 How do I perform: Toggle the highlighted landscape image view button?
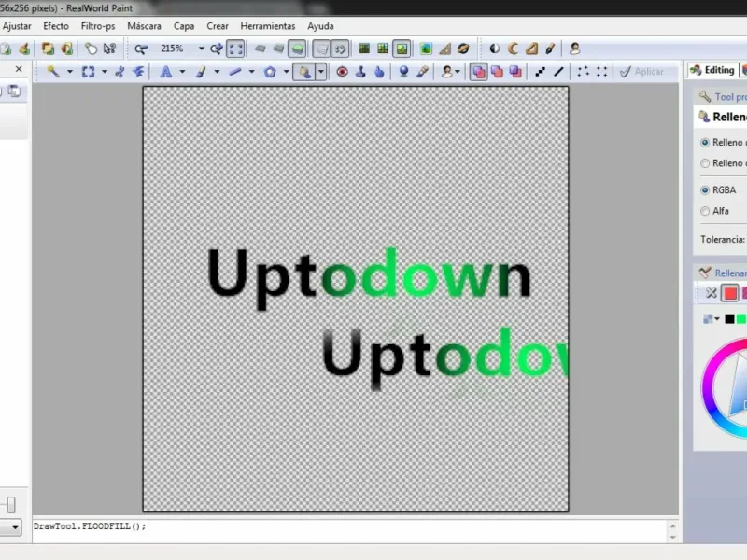pyautogui.click(x=402, y=49)
